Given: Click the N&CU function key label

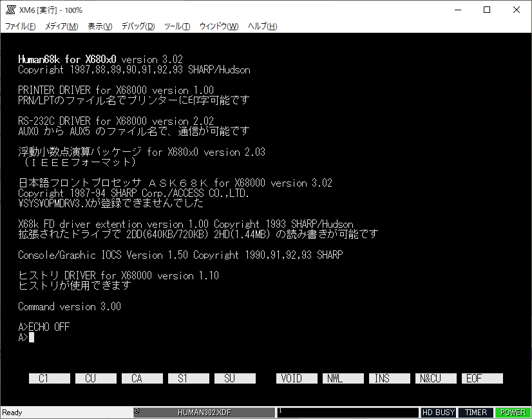Looking at the screenshot, I should [436, 378].
